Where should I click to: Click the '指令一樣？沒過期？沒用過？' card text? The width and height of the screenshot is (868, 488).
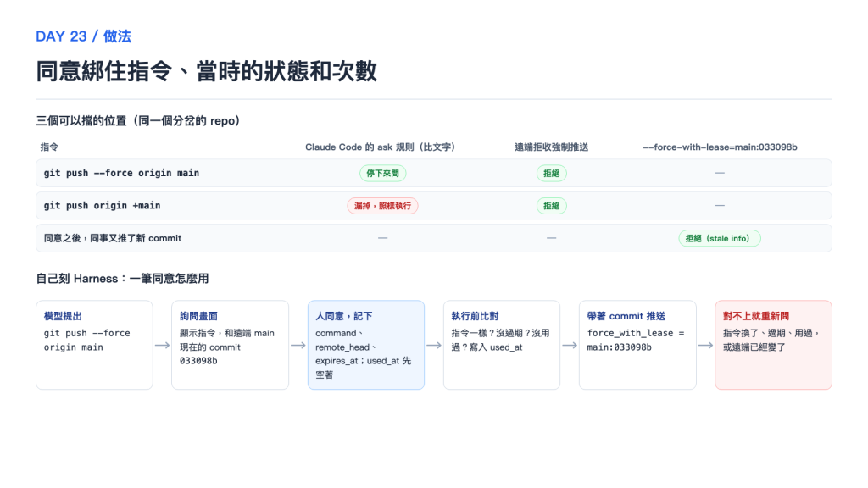point(500,341)
